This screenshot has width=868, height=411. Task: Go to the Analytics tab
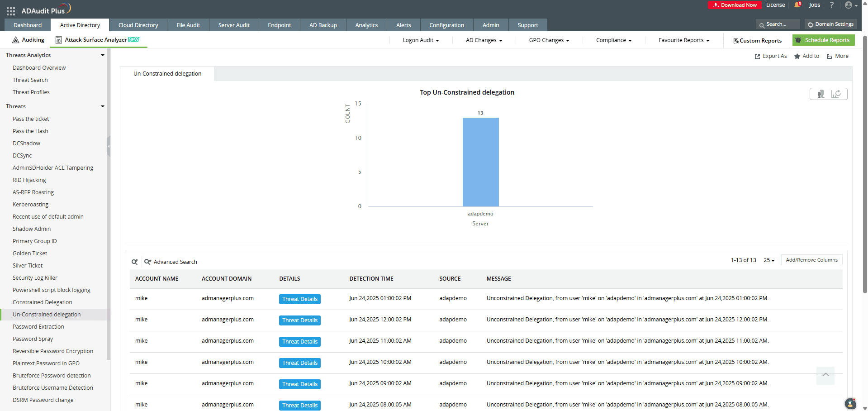[366, 25]
